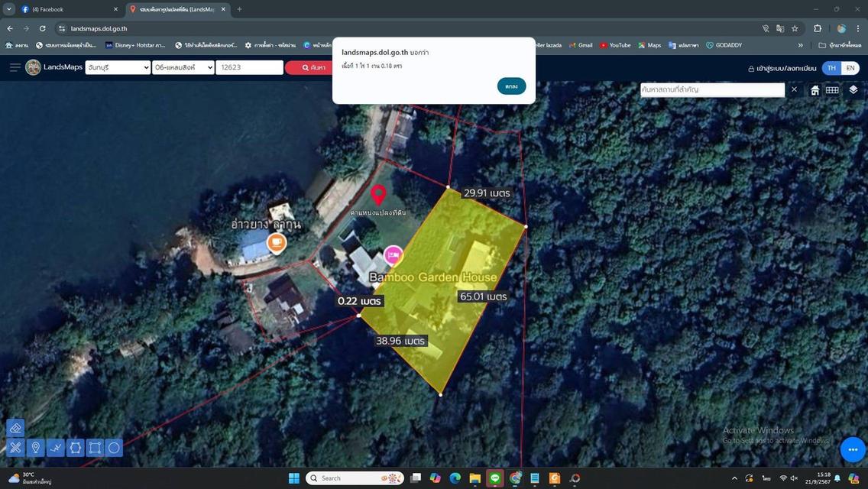Switch to the Facebook browser tab
The width and height of the screenshot is (868, 489).
coord(68,9)
